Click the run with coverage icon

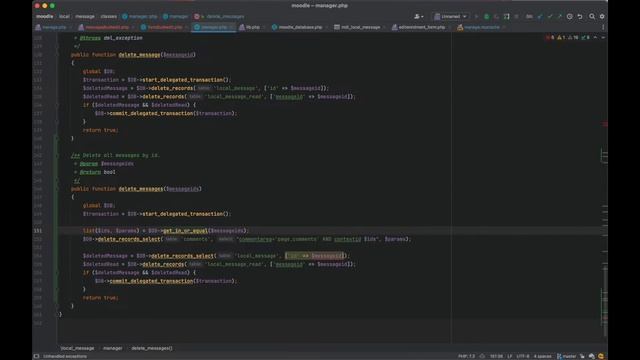tap(496, 16)
